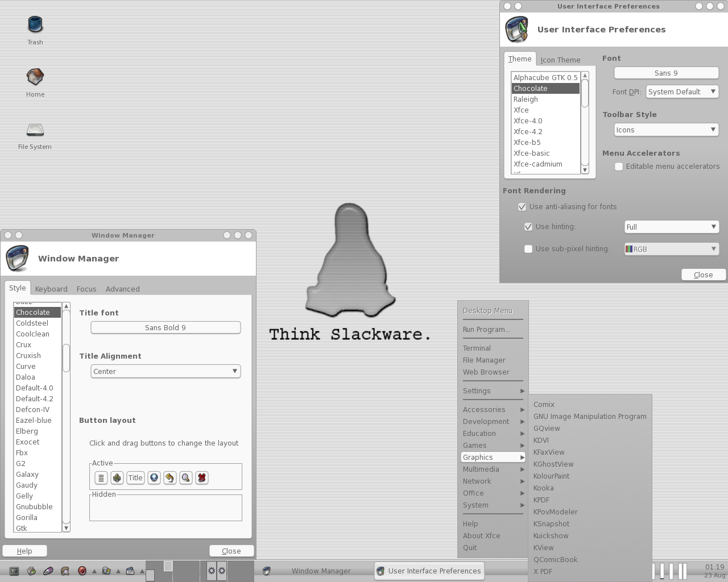Open the hinting level Full dropdown
The height and width of the screenshot is (582, 728).
pyautogui.click(x=672, y=227)
